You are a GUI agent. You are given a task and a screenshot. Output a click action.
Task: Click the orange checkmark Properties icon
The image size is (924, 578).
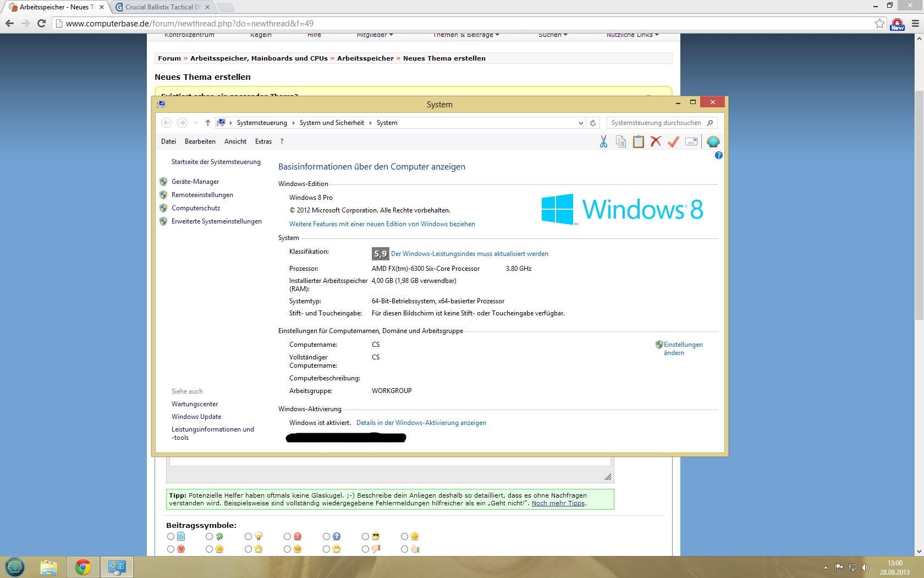tap(673, 142)
